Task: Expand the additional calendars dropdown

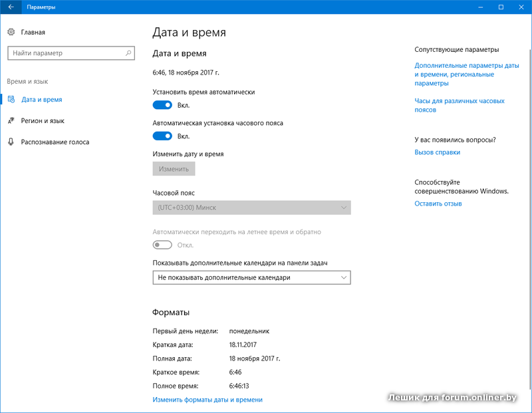Action: click(x=251, y=277)
